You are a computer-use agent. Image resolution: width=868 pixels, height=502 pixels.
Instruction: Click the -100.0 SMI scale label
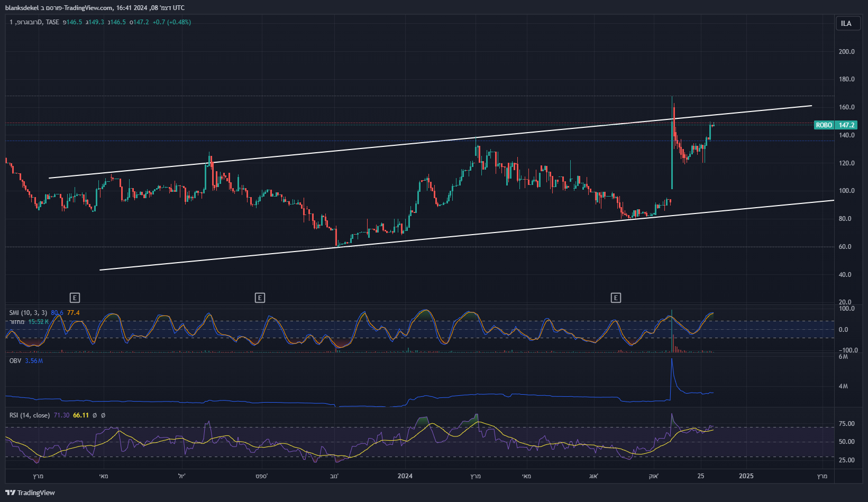[x=848, y=350]
